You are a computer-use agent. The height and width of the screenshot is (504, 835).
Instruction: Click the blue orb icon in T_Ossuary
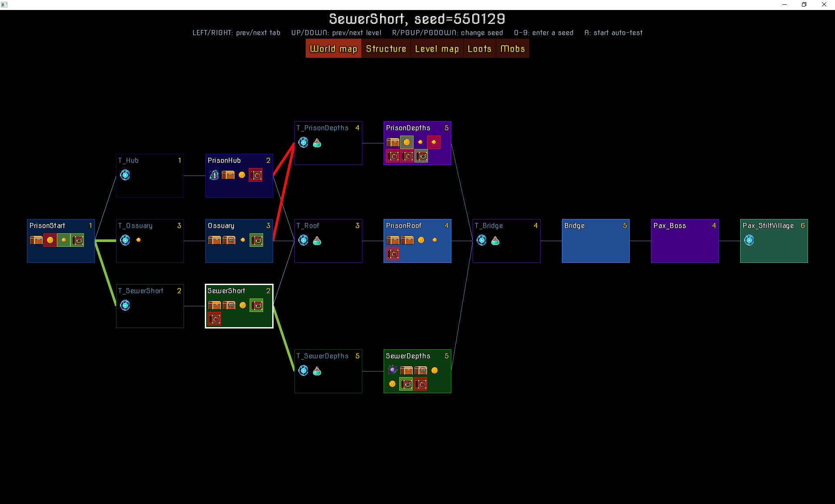click(x=125, y=240)
